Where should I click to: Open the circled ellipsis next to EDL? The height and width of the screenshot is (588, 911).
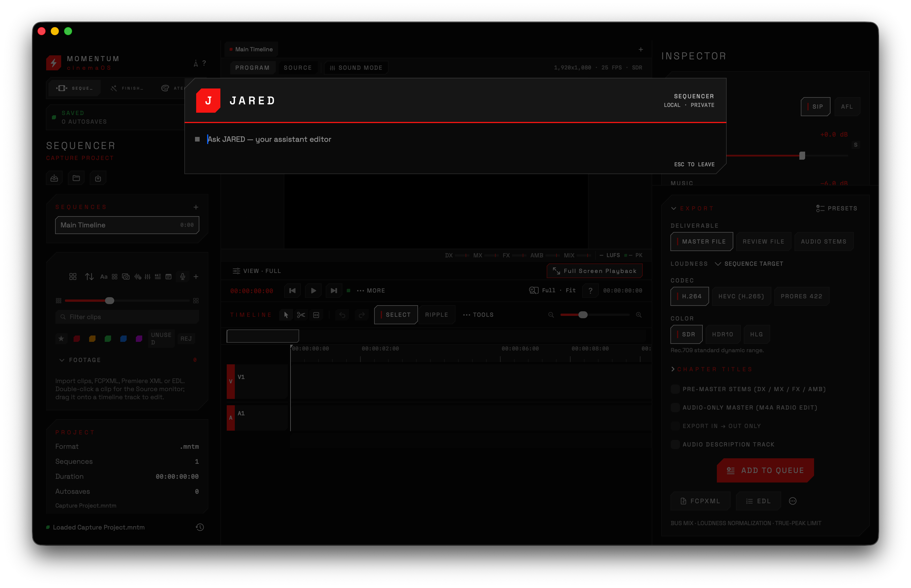point(793,501)
